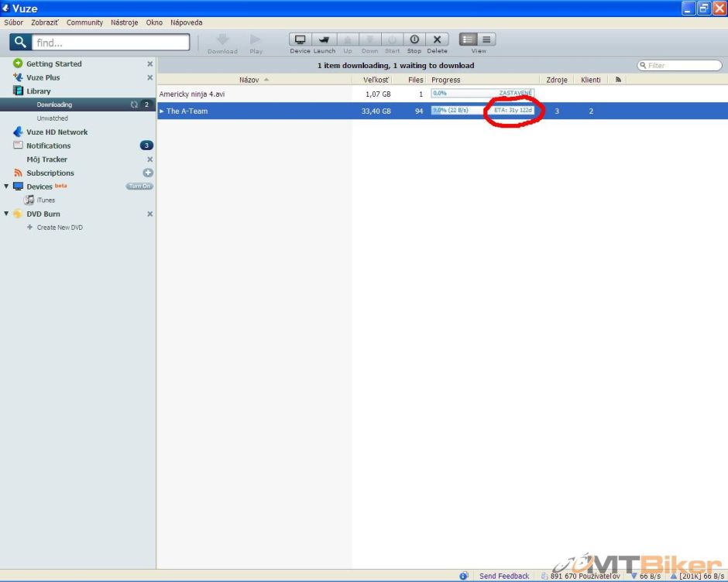Click the plus icon next to Subscriptions
Screen dimensions: 728x582
click(x=148, y=173)
